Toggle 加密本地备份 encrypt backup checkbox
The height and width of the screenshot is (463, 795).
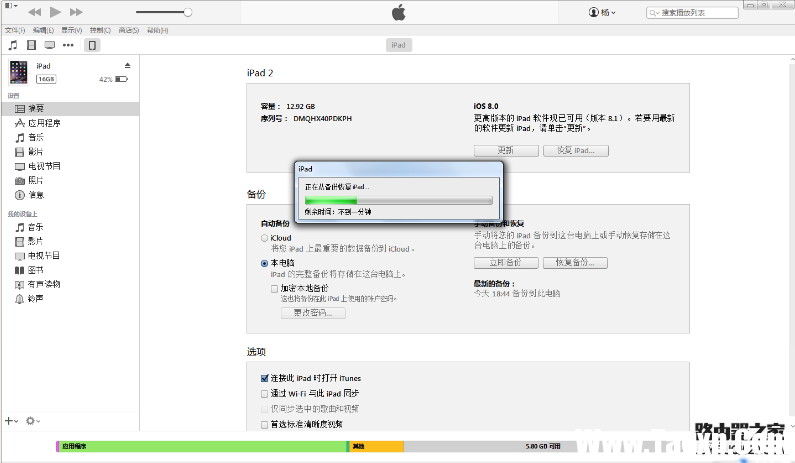coord(274,289)
